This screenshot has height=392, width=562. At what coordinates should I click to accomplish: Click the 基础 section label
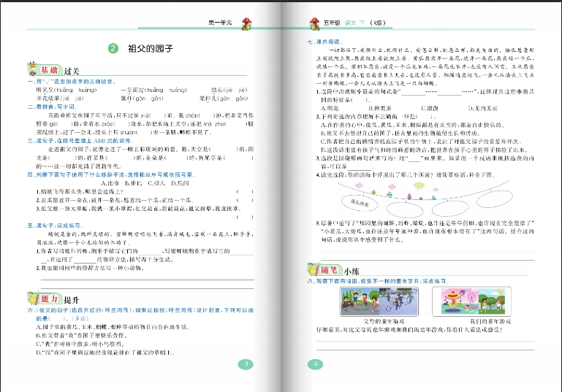pyautogui.click(x=48, y=71)
